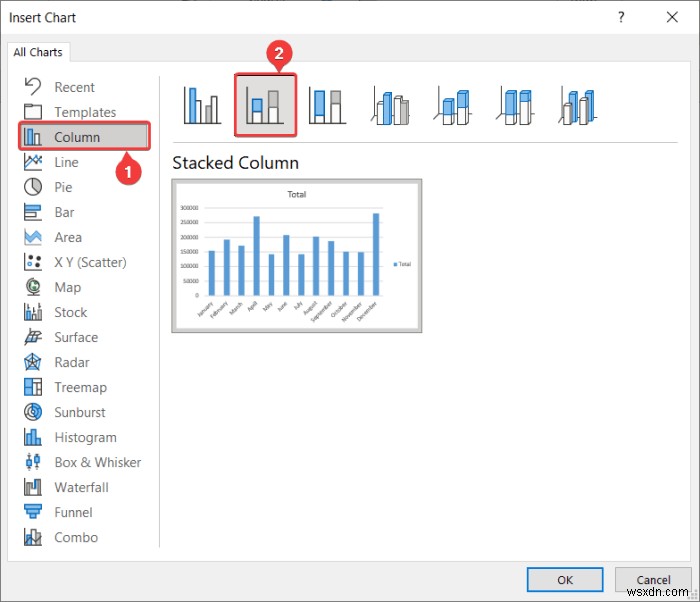Select the Sunburst category label
700x602 pixels.
tap(80, 412)
